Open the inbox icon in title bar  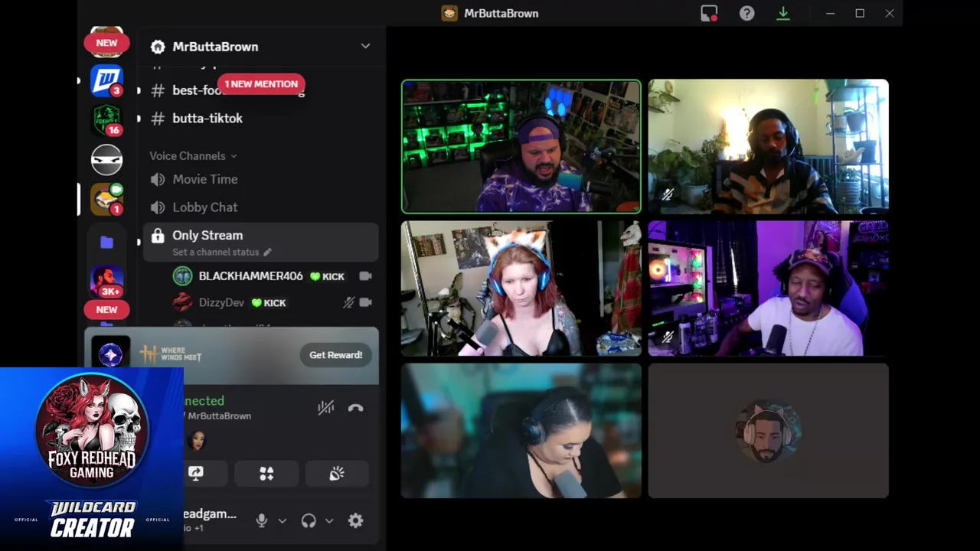(709, 13)
